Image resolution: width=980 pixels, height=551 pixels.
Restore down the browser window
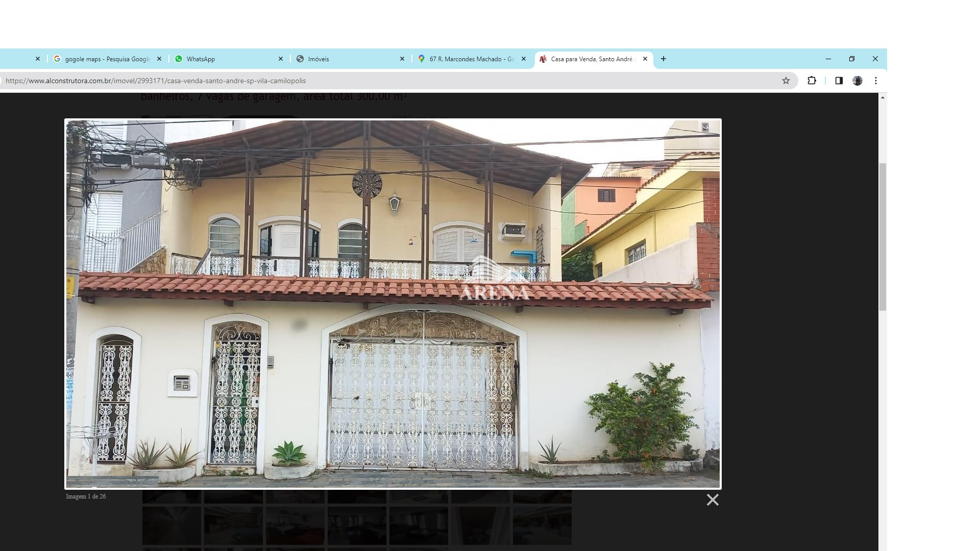coord(852,59)
